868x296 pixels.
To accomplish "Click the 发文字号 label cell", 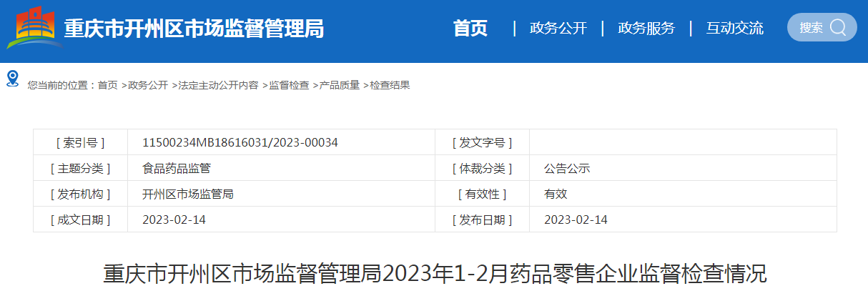I will coord(482,142).
